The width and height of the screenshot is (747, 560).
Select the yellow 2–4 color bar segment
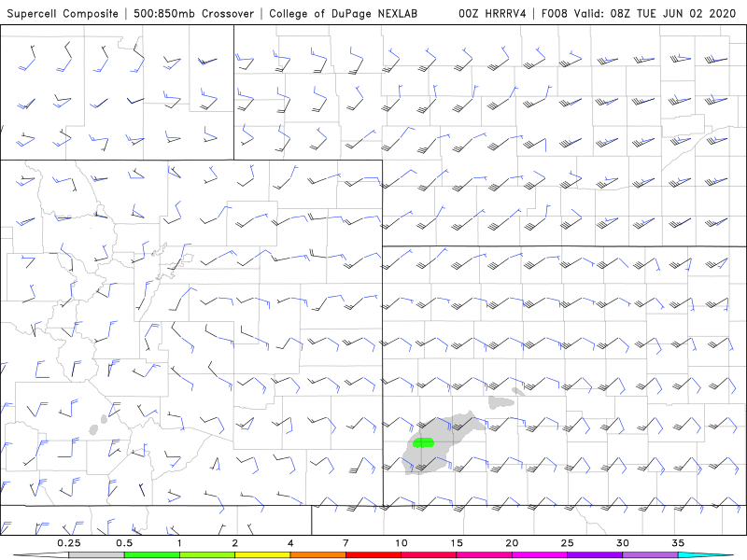pos(262,555)
